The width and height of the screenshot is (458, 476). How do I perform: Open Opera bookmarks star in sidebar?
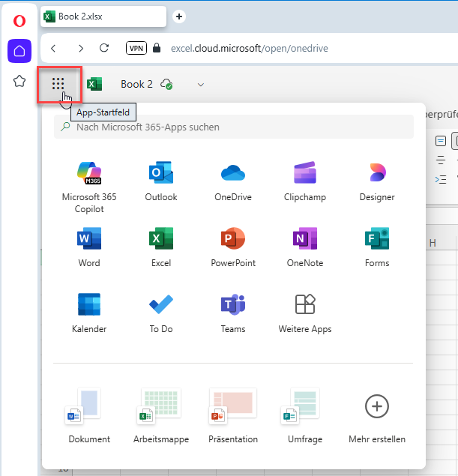pyautogui.click(x=19, y=81)
